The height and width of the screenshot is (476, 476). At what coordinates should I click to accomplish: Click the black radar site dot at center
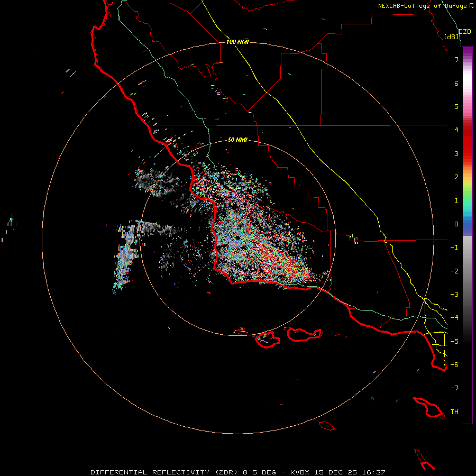[x=237, y=239]
